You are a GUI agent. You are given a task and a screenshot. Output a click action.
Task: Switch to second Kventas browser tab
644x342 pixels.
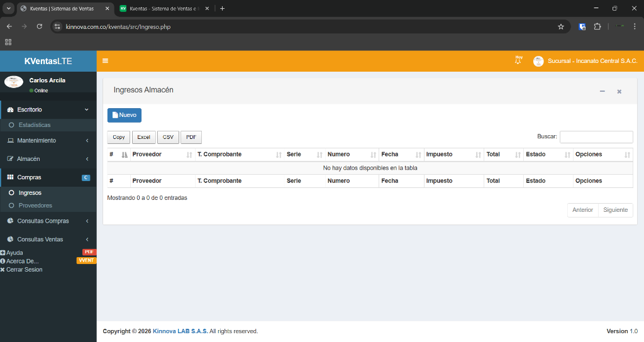pyautogui.click(x=164, y=9)
